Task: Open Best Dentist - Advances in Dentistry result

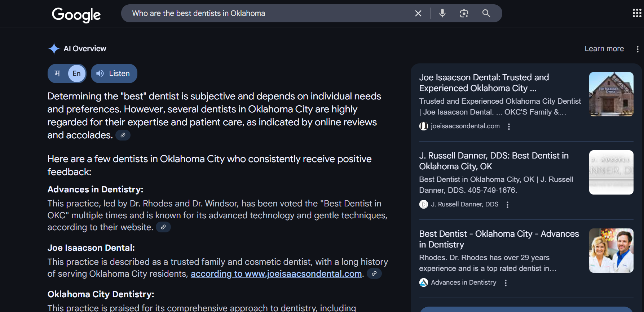Action: tap(499, 239)
